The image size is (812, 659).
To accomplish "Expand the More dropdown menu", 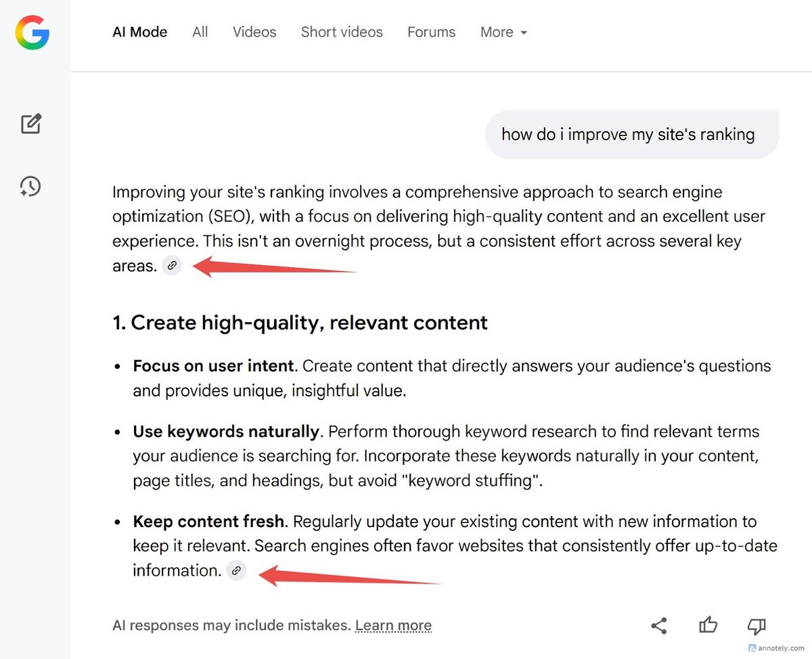I will tap(503, 32).
